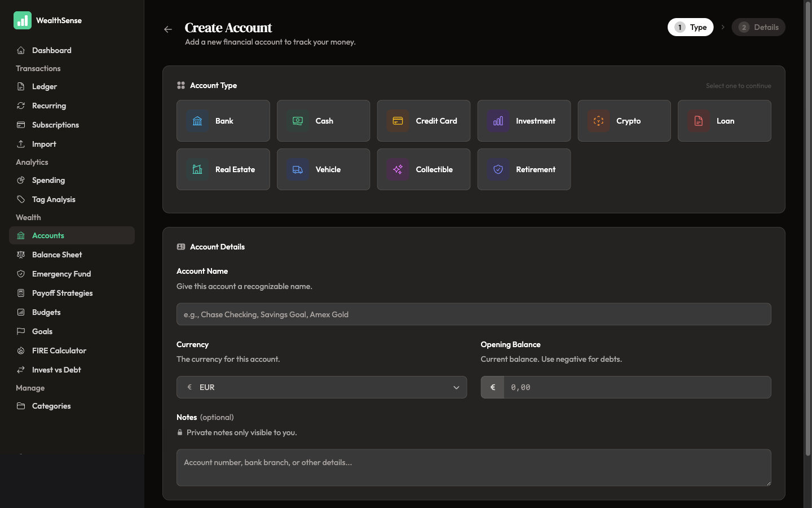Click the 'Manage' sidebar section label
Screen dimensions: 812x508
(30, 388)
